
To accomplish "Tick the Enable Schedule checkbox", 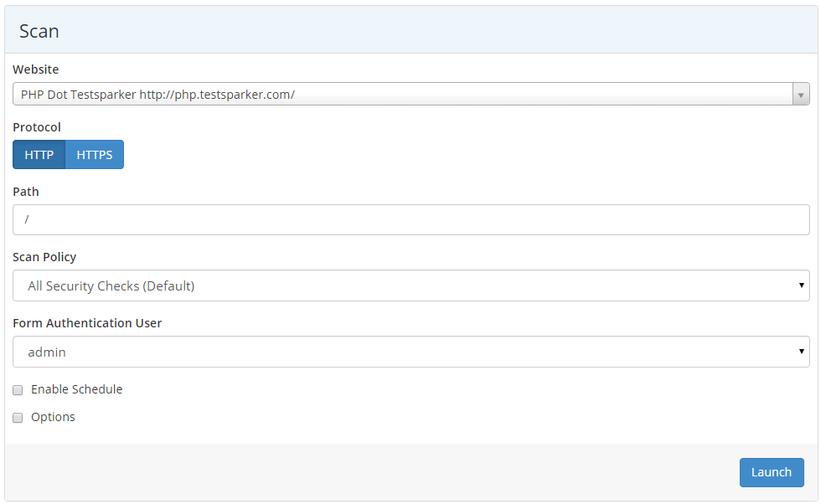I will (x=18, y=390).
